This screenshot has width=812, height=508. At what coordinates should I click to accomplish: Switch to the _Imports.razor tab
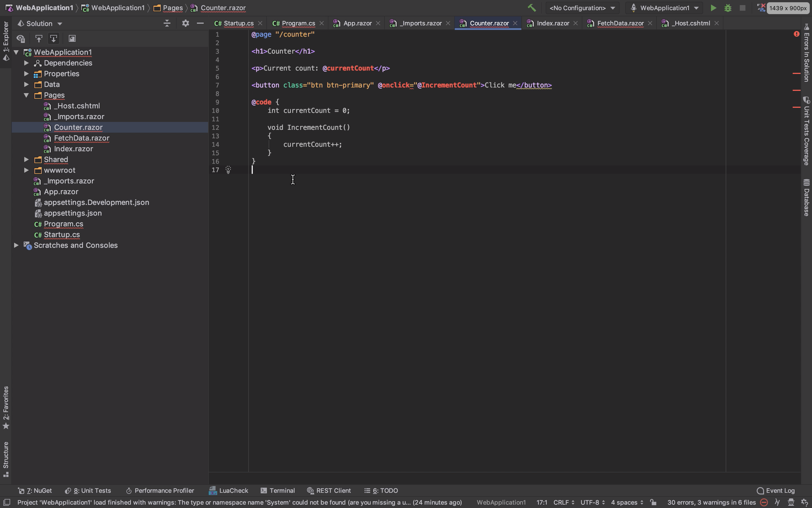point(420,23)
